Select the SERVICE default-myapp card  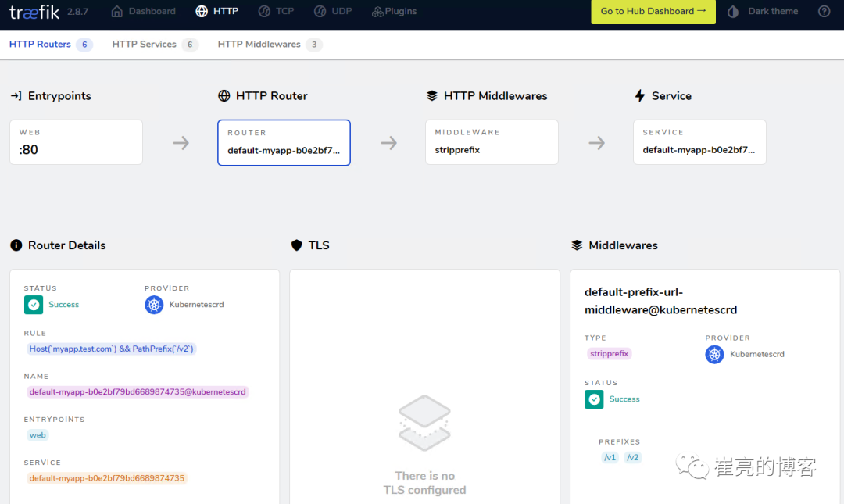[x=699, y=142]
